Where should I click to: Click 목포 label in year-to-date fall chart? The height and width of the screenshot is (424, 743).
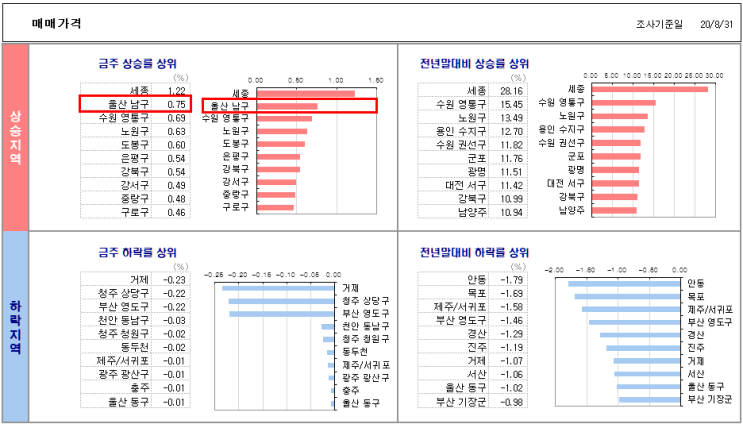pyautogui.click(x=696, y=297)
